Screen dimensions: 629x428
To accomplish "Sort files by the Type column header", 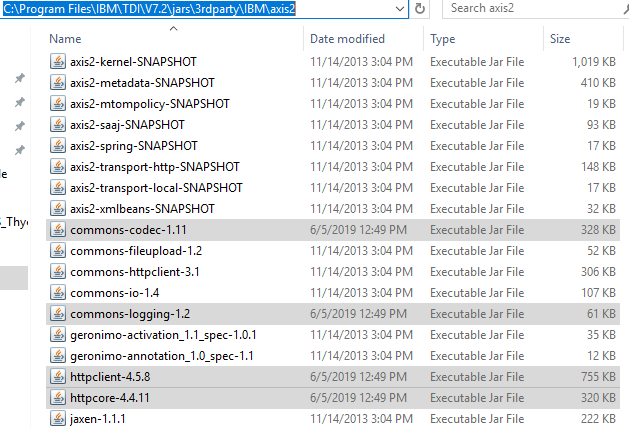I will [x=442, y=39].
